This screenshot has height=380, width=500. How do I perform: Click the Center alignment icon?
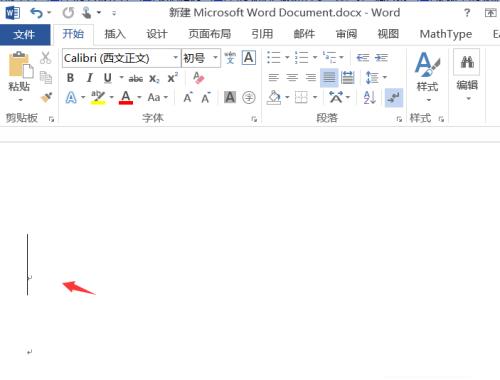tap(292, 78)
